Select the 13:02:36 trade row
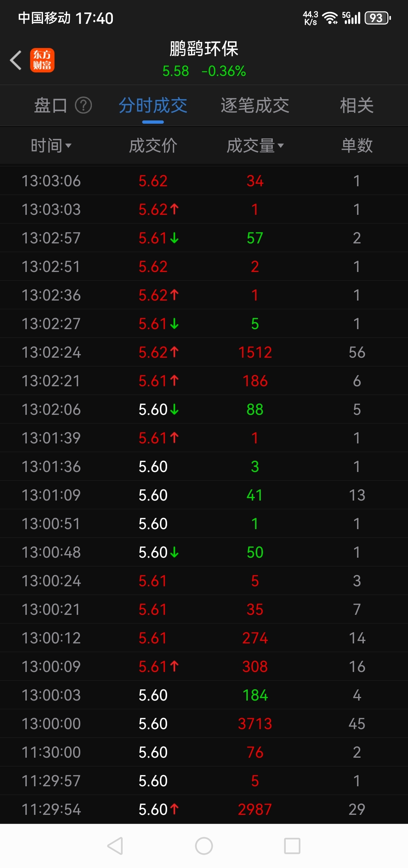This screenshot has width=408, height=868. (204, 295)
